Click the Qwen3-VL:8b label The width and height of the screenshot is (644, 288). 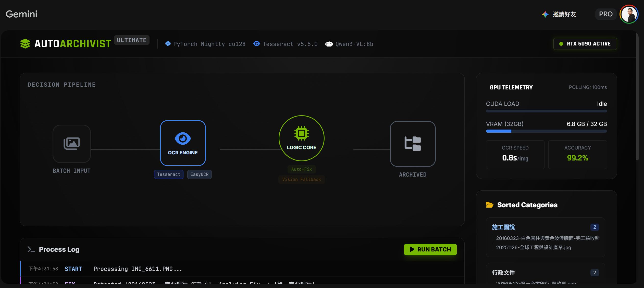click(x=354, y=44)
